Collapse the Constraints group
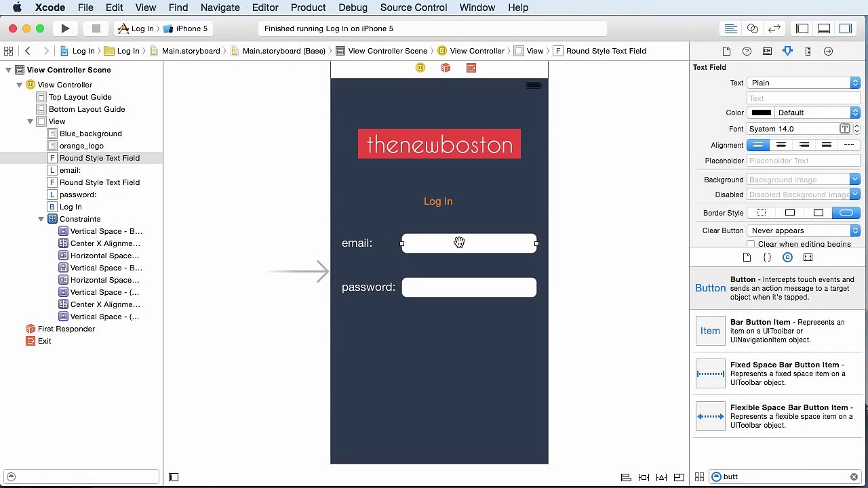Image resolution: width=868 pixels, height=488 pixels. (x=41, y=219)
